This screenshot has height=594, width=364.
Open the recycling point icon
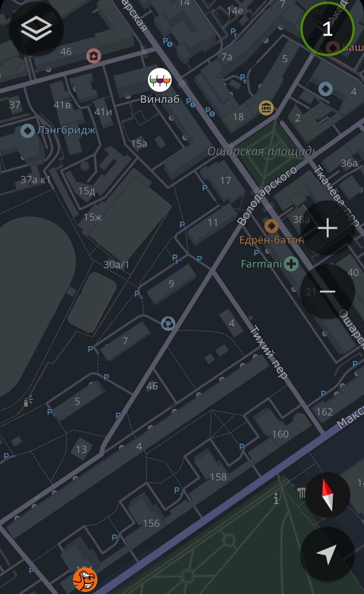[x=168, y=323]
